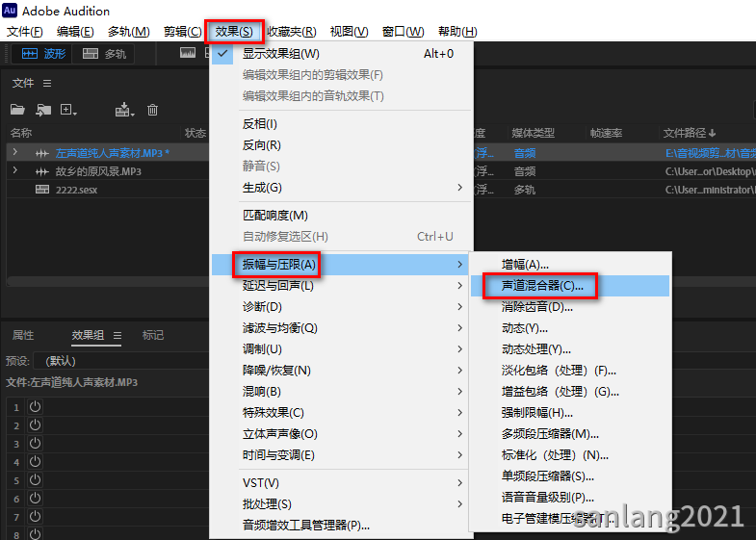This screenshot has height=540, width=756.
Task: Open the 文件 panel hamburger menu
Action: pyautogui.click(x=47, y=84)
